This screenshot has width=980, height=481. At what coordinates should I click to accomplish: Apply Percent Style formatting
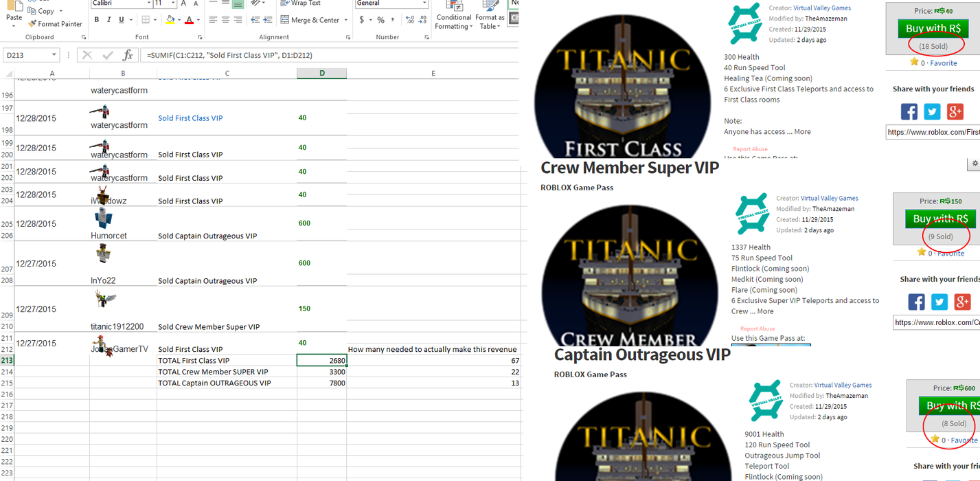pos(380,20)
